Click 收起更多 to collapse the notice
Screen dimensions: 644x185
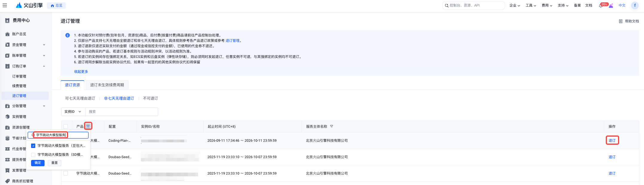tap(81, 72)
